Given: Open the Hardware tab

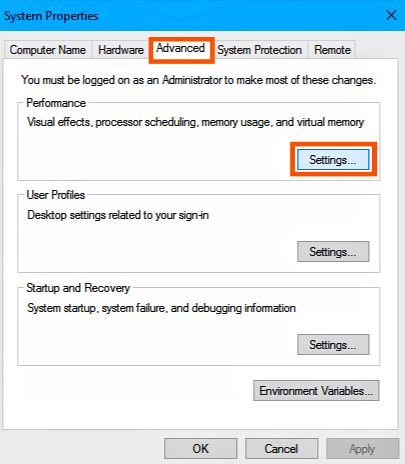Looking at the screenshot, I should [x=121, y=50].
